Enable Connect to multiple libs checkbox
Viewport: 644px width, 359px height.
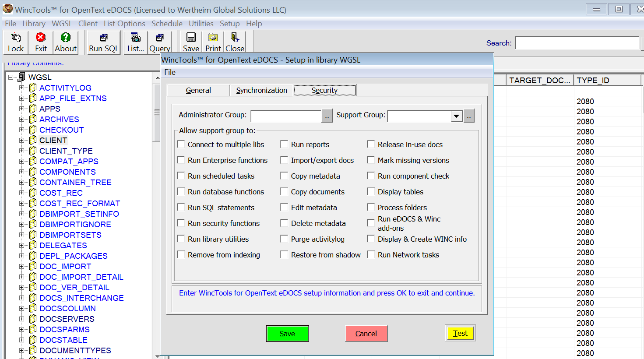point(181,144)
